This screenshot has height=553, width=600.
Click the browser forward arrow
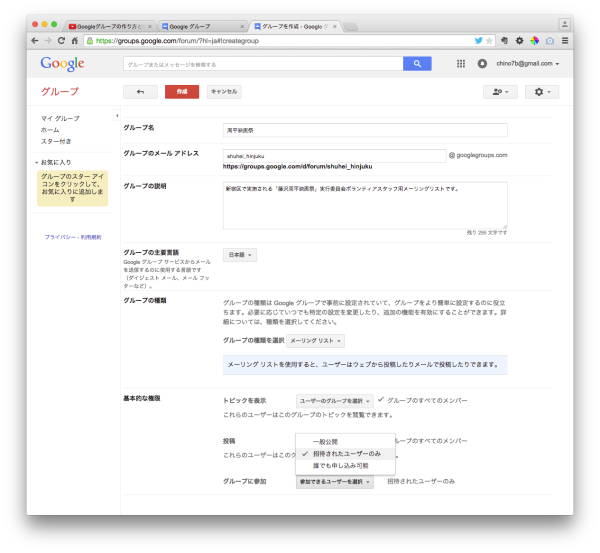[x=48, y=41]
